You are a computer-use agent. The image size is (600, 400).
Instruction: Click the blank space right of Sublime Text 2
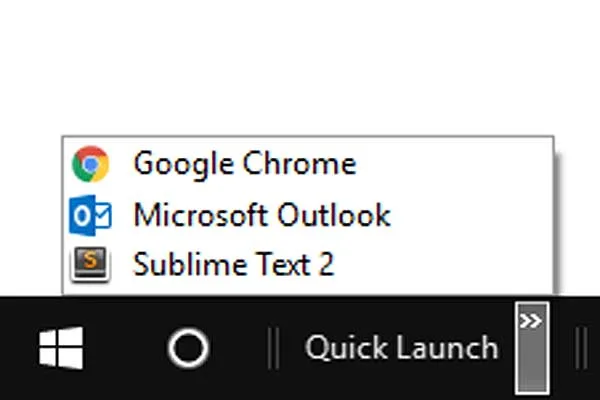coord(444,264)
